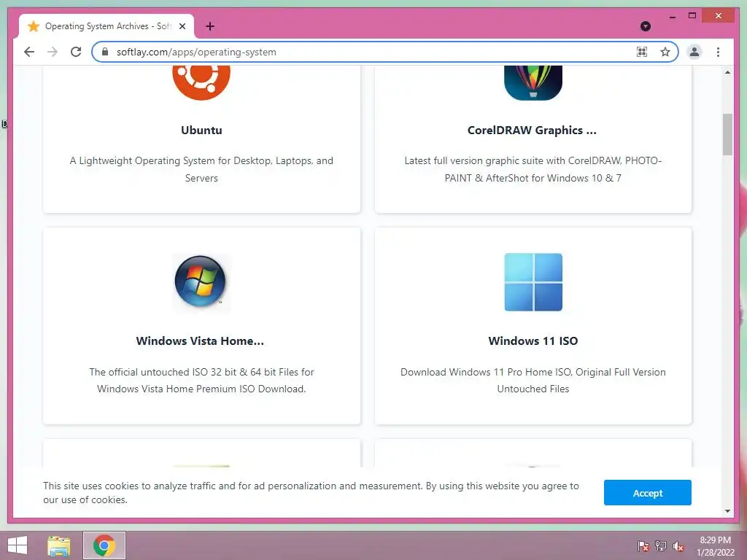Click the CorelDRAW balloon icon
This screenshot has width=747, height=560.
pyautogui.click(x=533, y=82)
